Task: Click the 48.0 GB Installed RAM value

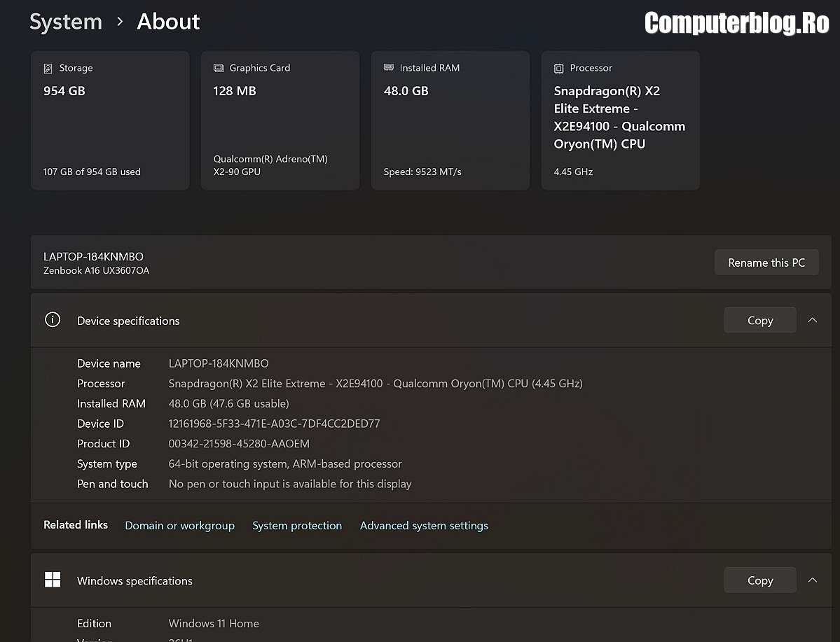Action: [406, 91]
